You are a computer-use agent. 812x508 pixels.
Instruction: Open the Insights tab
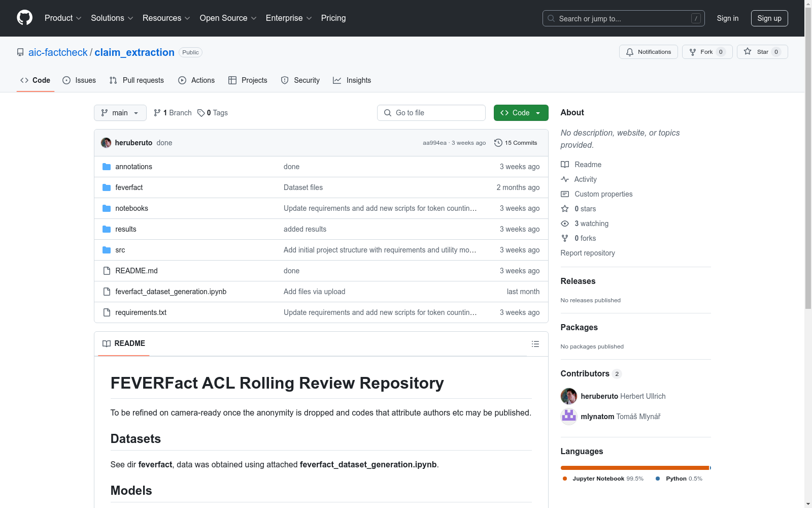(352, 80)
